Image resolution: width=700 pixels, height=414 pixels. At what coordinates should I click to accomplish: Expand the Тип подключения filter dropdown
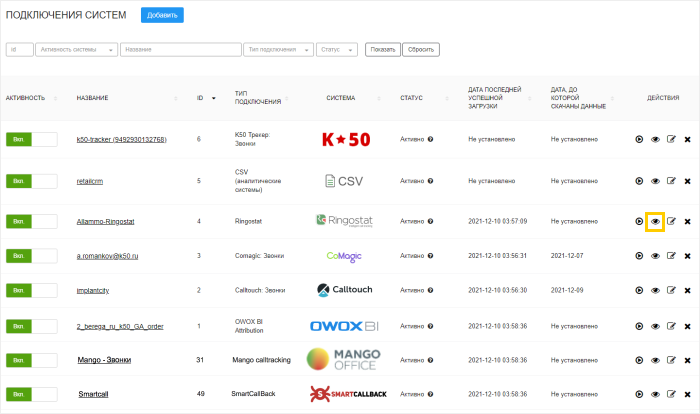278,49
